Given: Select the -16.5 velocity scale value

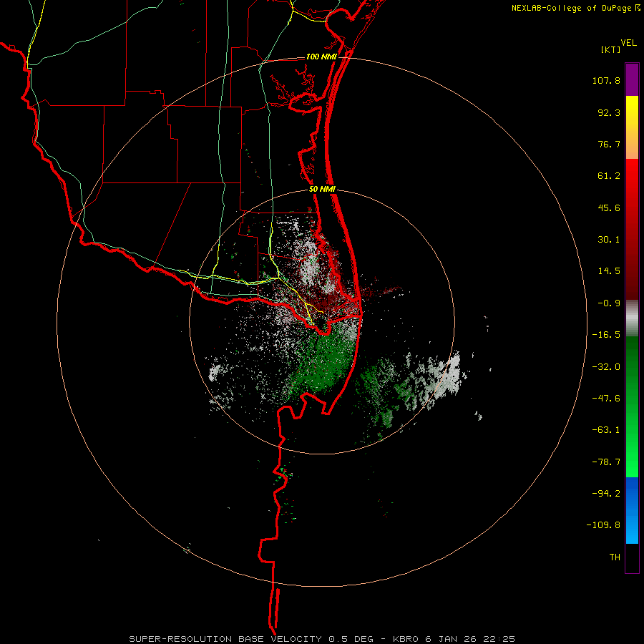Looking at the screenshot, I should point(606,335).
